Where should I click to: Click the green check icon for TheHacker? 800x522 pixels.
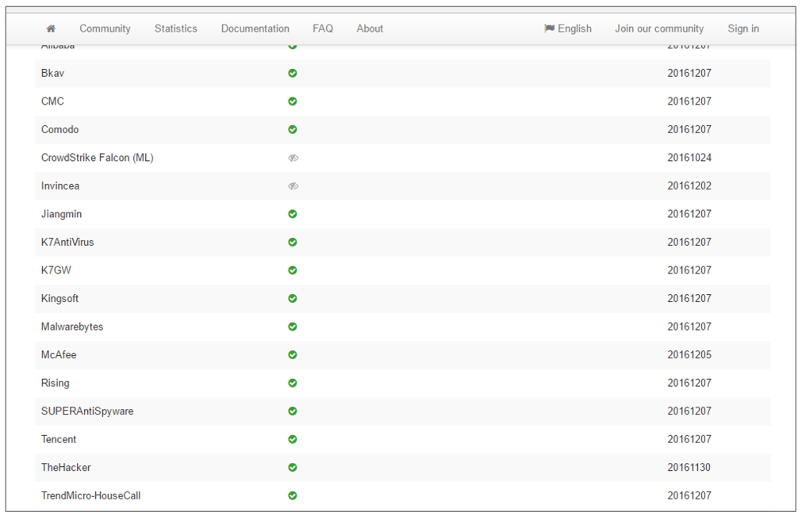pyautogui.click(x=292, y=467)
